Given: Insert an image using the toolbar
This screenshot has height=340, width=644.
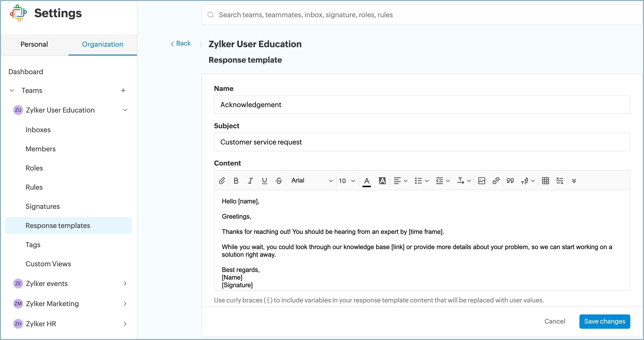Looking at the screenshot, I should tap(482, 181).
